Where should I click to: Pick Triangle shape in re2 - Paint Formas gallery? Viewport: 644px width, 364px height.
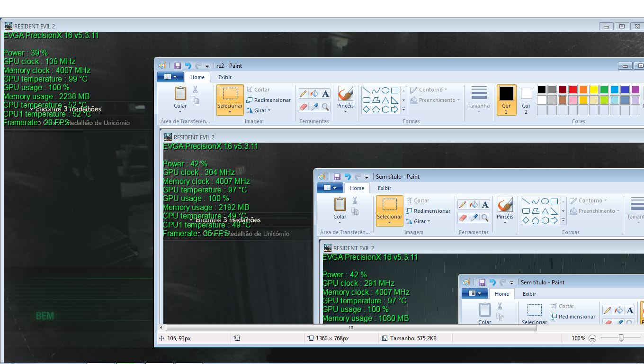click(x=385, y=100)
